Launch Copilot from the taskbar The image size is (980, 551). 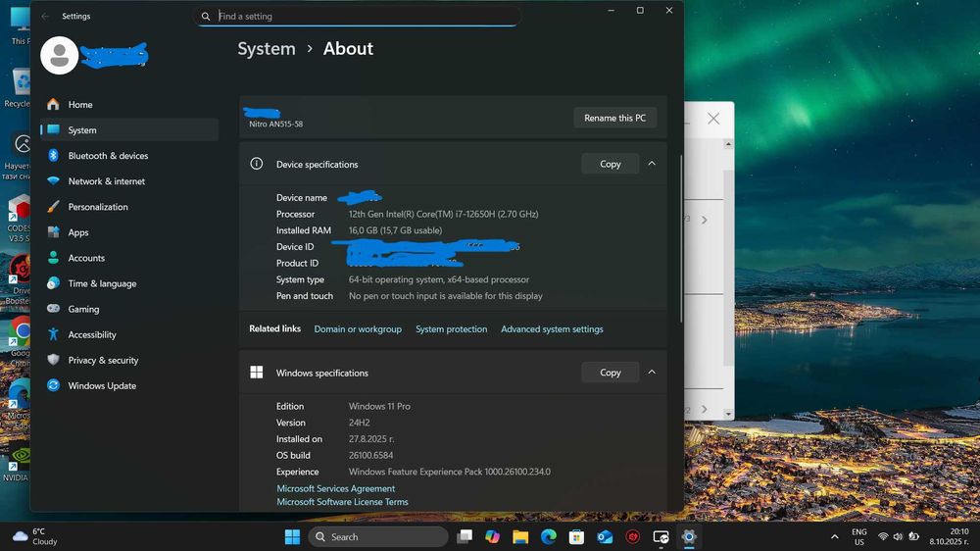(x=493, y=536)
